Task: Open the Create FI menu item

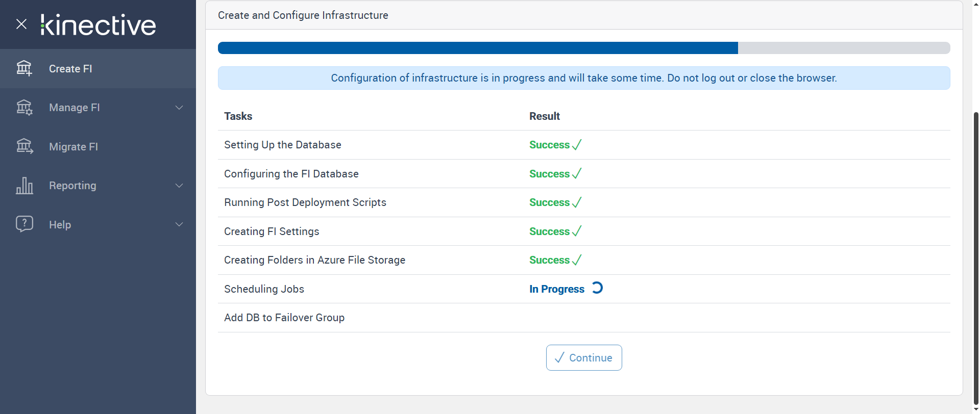Action: [70, 69]
